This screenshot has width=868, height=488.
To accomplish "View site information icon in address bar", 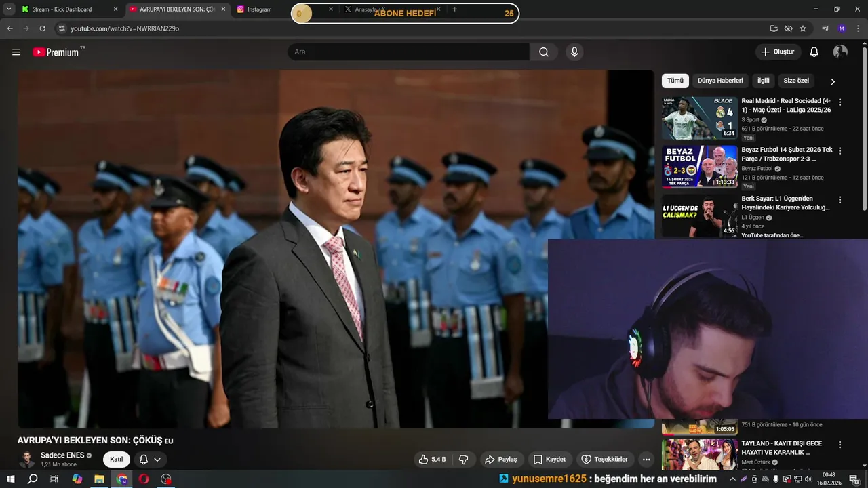I will coord(62,28).
